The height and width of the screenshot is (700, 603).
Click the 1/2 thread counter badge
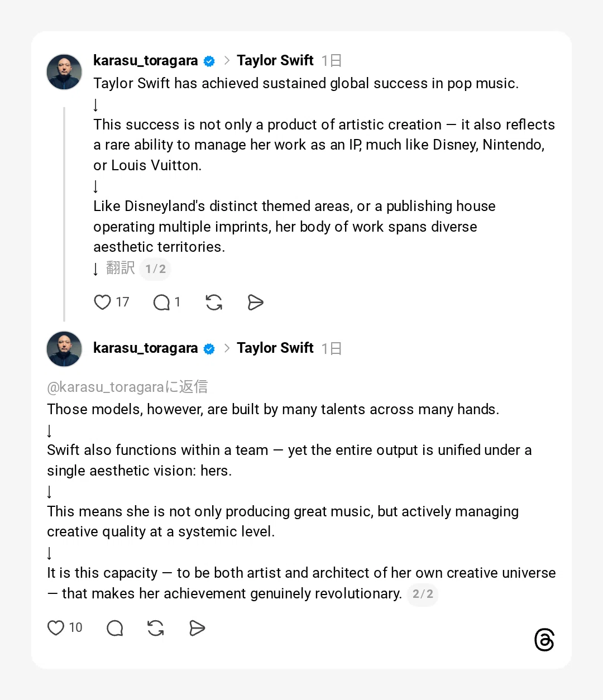point(155,269)
